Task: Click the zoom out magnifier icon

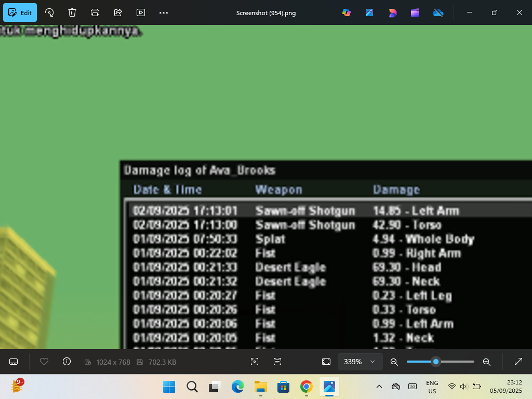Action: [394, 362]
